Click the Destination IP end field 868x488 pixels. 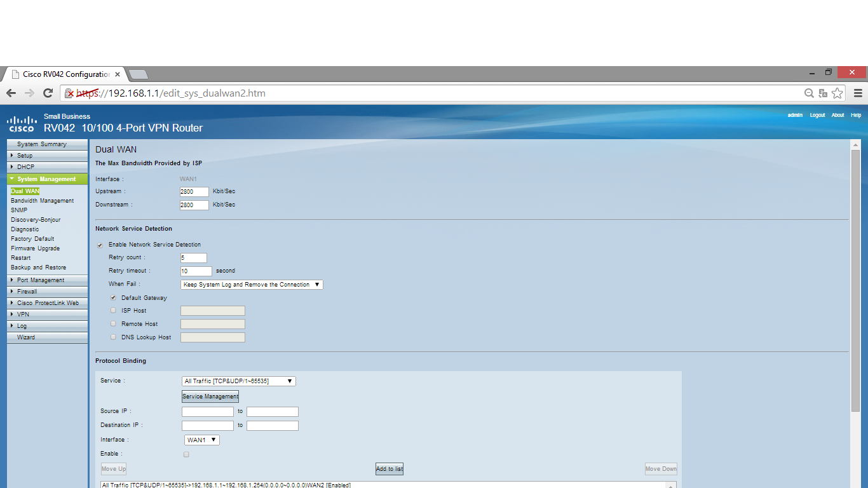pyautogui.click(x=273, y=426)
